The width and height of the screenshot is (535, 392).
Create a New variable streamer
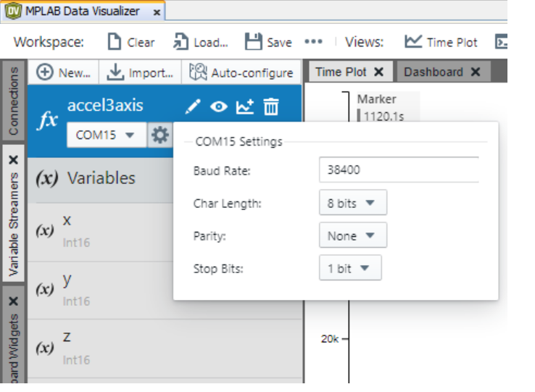(x=64, y=72)
